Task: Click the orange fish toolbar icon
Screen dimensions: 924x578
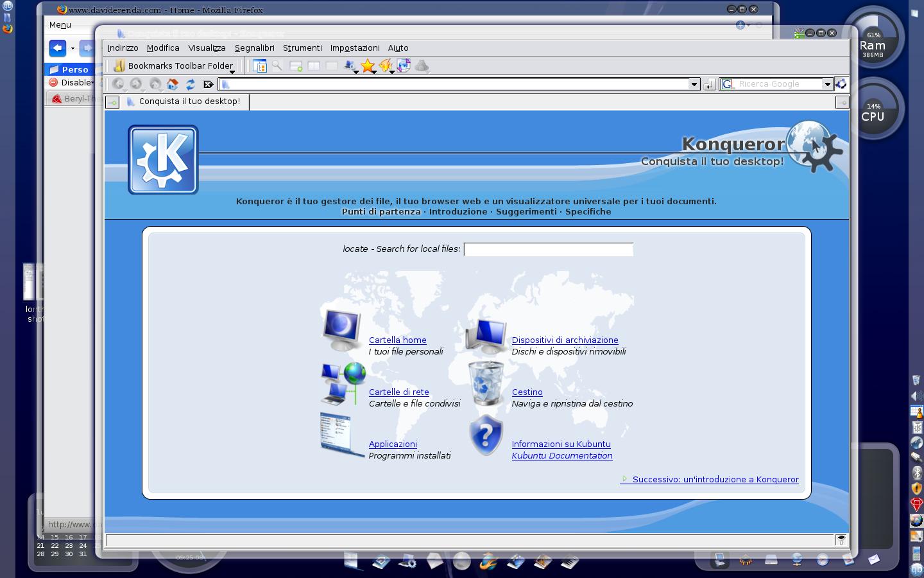Action: 386,66
